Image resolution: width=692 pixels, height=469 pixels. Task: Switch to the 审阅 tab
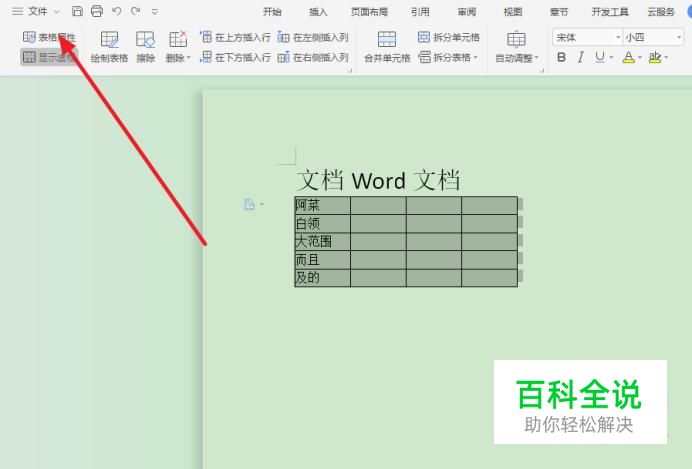466,12
